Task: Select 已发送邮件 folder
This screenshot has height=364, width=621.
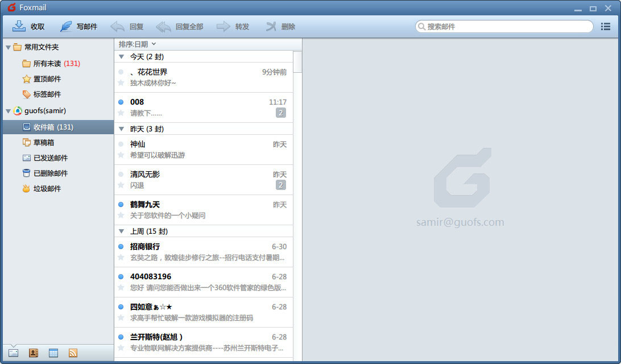Action: 58,158
